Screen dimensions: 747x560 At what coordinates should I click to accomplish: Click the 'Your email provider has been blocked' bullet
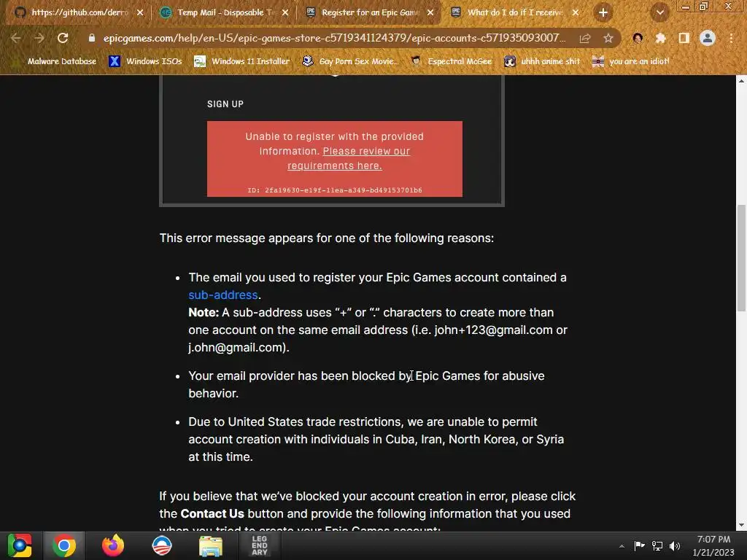pos(366,384)
